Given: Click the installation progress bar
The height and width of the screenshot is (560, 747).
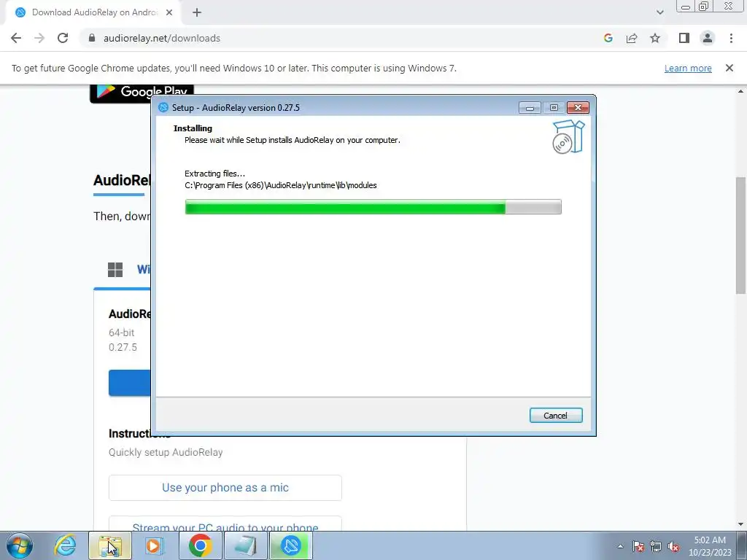Looking at the screenshot, I should tap(373, 207).
